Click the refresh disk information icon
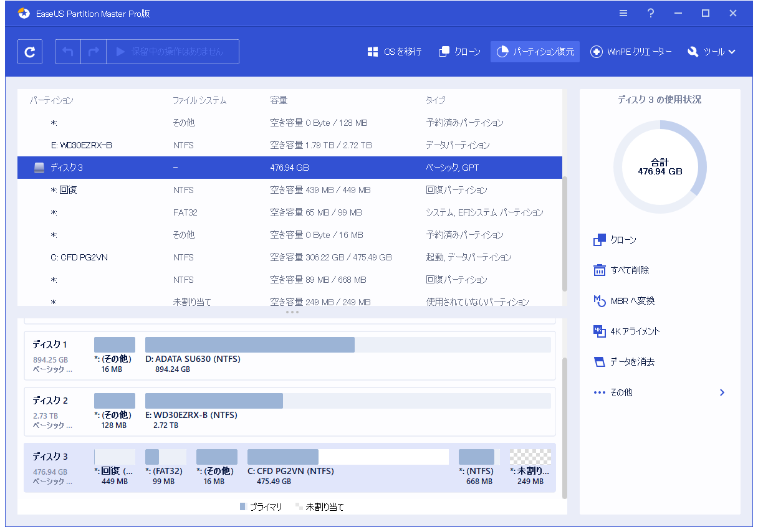The width and height of the screenshot is (758, 532). (30, 52)
